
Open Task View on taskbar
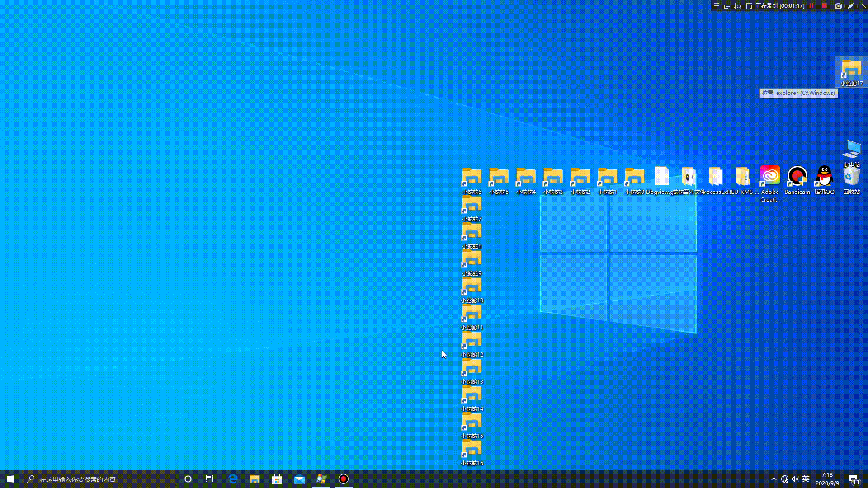coord(210,479)
